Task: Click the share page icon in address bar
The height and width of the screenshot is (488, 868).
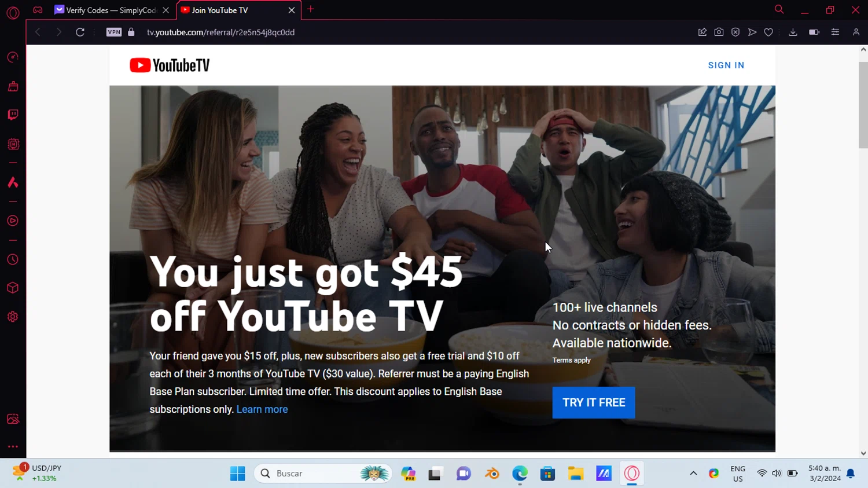Action: [x=703, y=32]
